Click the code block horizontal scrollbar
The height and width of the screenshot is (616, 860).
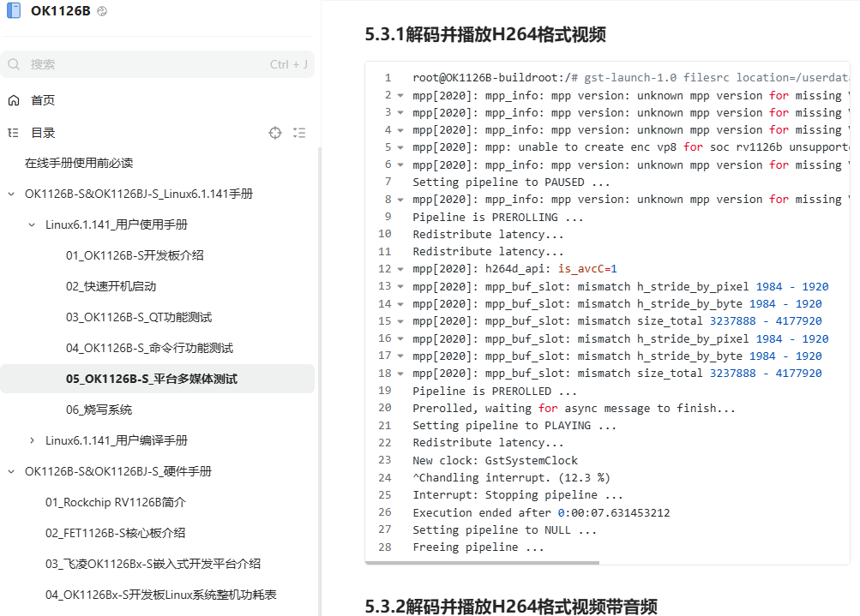pos(483,563)
